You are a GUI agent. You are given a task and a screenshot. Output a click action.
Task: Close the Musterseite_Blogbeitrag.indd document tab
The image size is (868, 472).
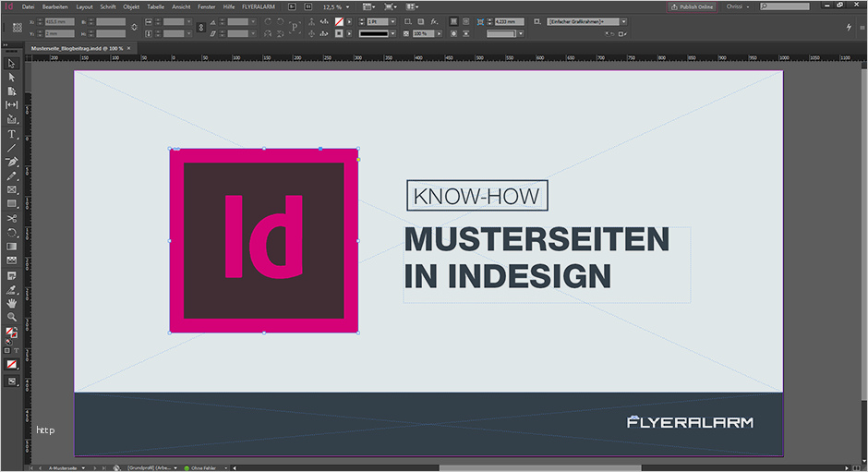pyautogui.click(x=128, y=47)
